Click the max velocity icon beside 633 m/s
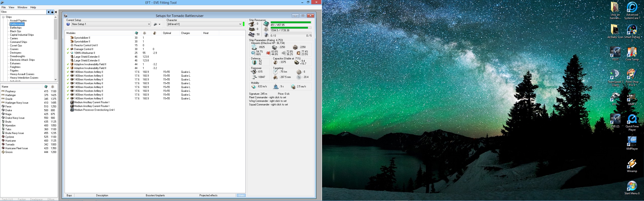The image size is (644, 201). [x=254, y=87]
